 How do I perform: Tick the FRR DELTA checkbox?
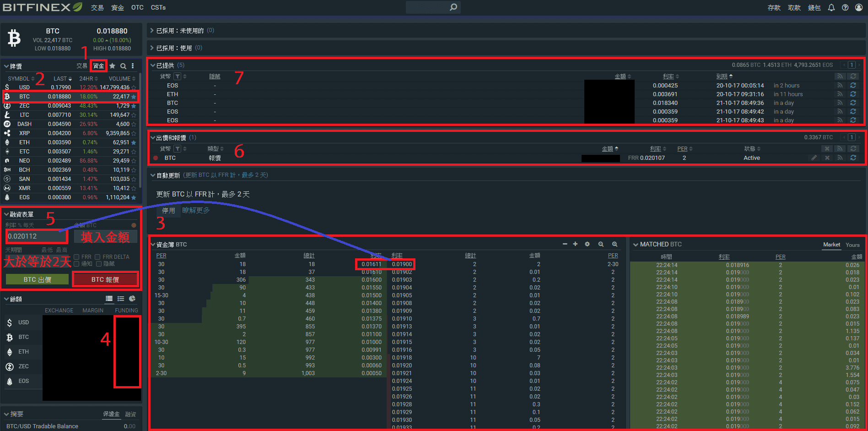click(97, 257)
